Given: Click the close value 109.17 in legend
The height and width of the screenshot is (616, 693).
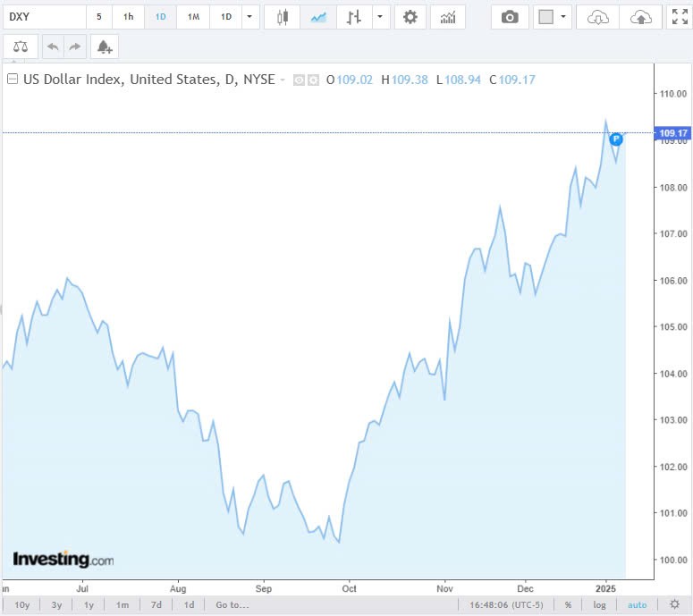Looking at the screenshot, I should pos(517,80).
